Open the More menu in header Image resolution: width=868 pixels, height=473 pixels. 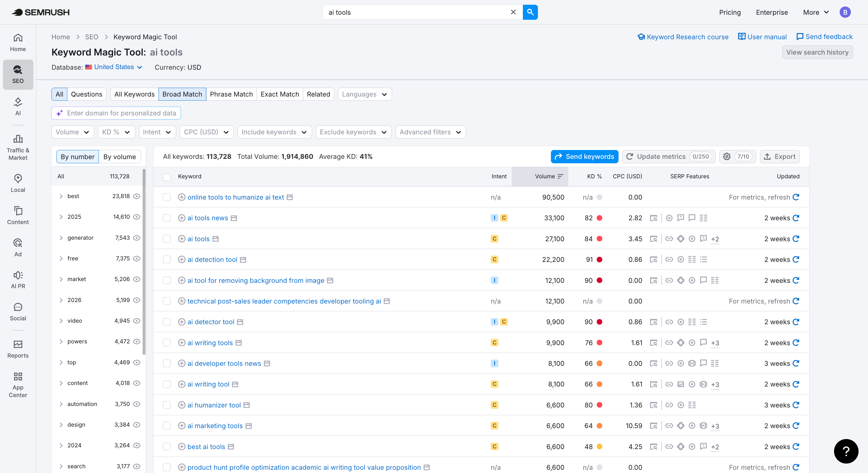[816, 12]
